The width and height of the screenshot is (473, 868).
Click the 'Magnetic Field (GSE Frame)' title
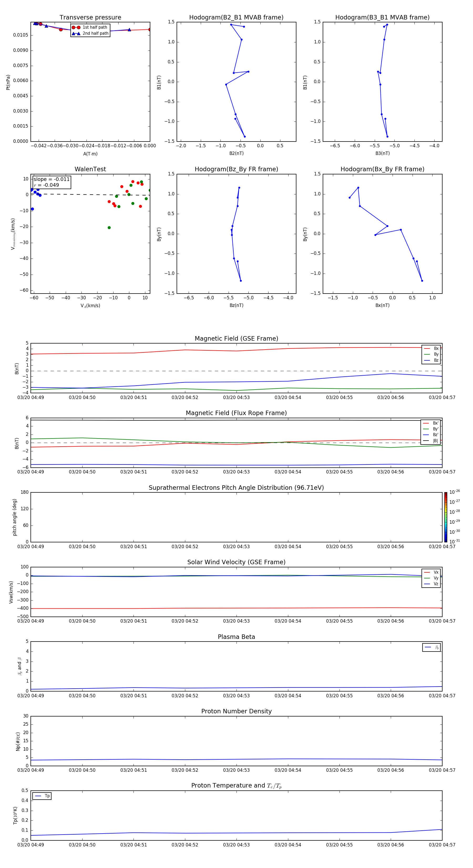(236, 339)
